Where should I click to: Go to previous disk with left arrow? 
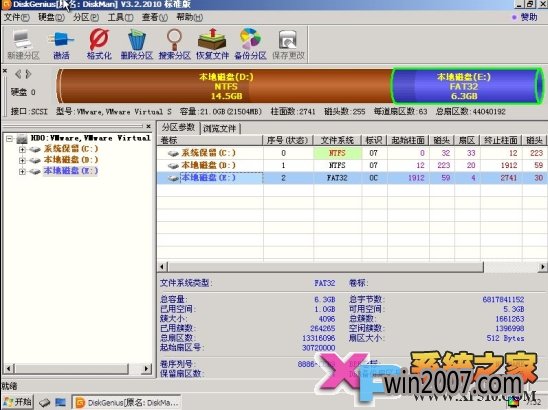[18, 74]
